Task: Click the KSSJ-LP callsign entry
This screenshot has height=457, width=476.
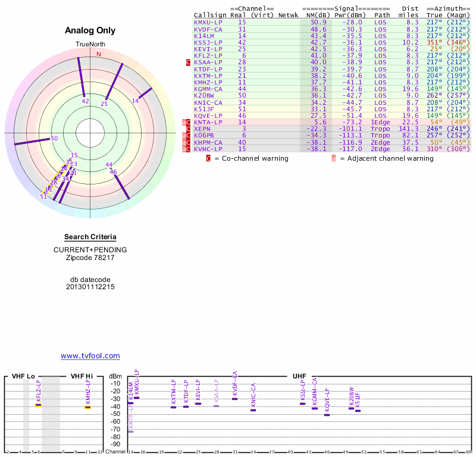Action: [208, 42]
